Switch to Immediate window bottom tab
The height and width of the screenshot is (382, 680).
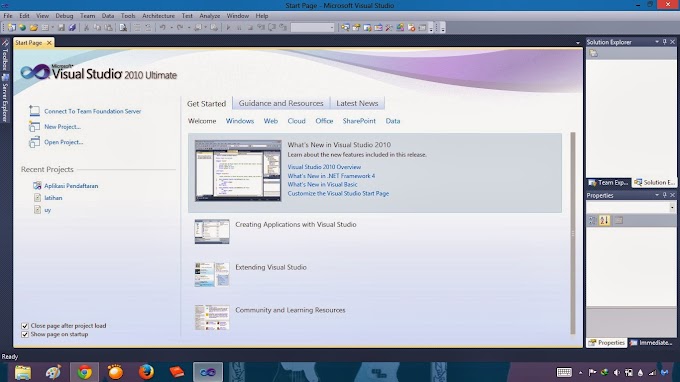click(651, 343)
